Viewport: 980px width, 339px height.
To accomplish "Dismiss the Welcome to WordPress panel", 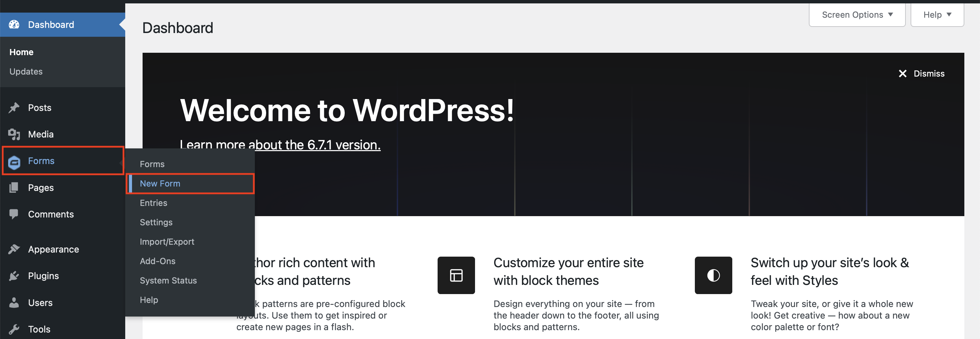I will click(x=921, y=74).
